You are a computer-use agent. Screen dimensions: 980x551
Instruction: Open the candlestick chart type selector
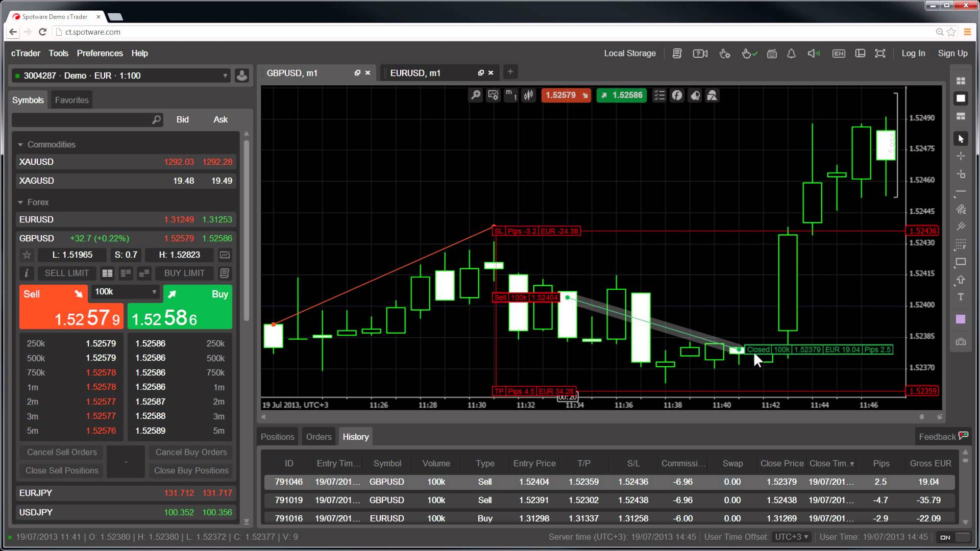coord(529,95)
